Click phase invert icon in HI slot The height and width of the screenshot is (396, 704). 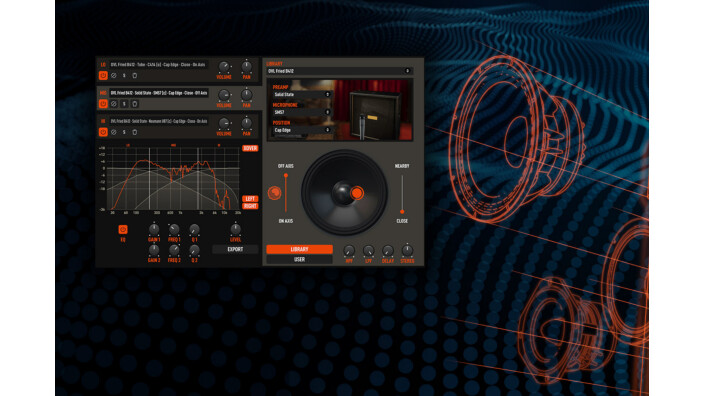[x=114, y=132]
